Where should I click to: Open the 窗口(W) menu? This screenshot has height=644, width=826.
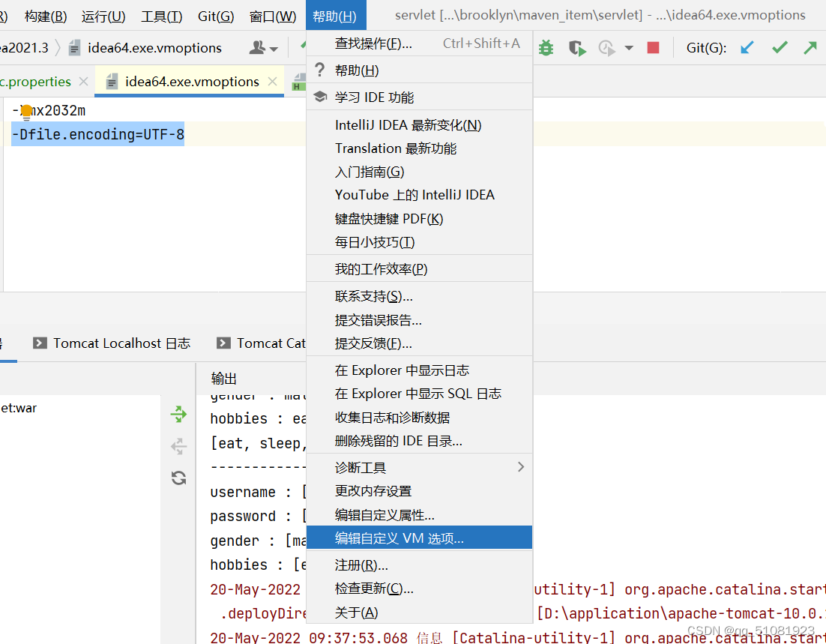tap(272, 16)
